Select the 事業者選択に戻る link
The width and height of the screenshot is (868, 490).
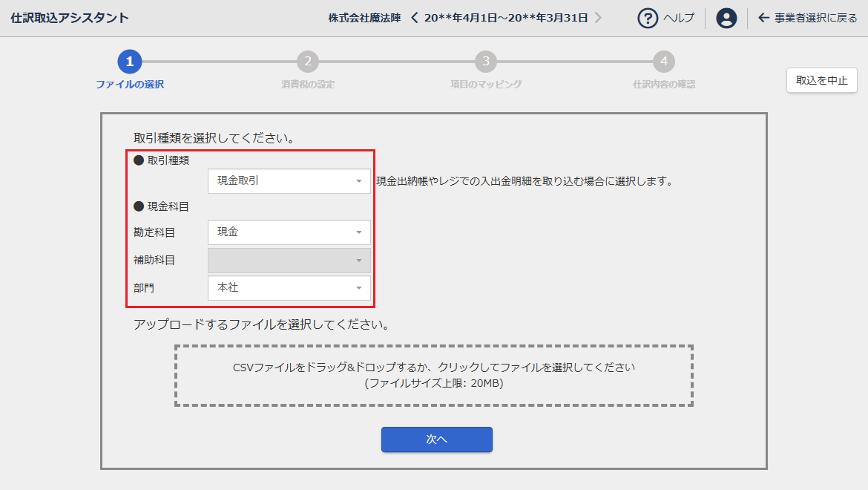[x=815, y=18]
